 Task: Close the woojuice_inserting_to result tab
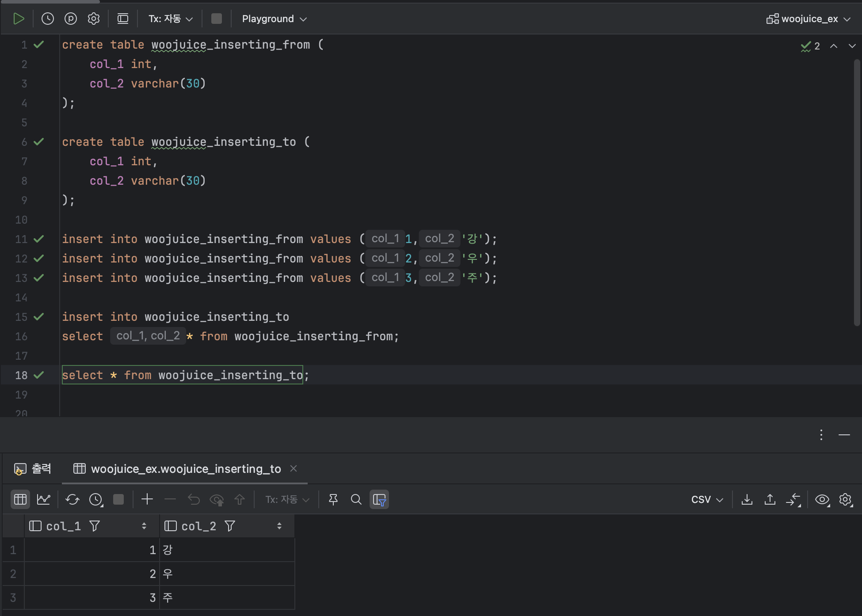294,468
